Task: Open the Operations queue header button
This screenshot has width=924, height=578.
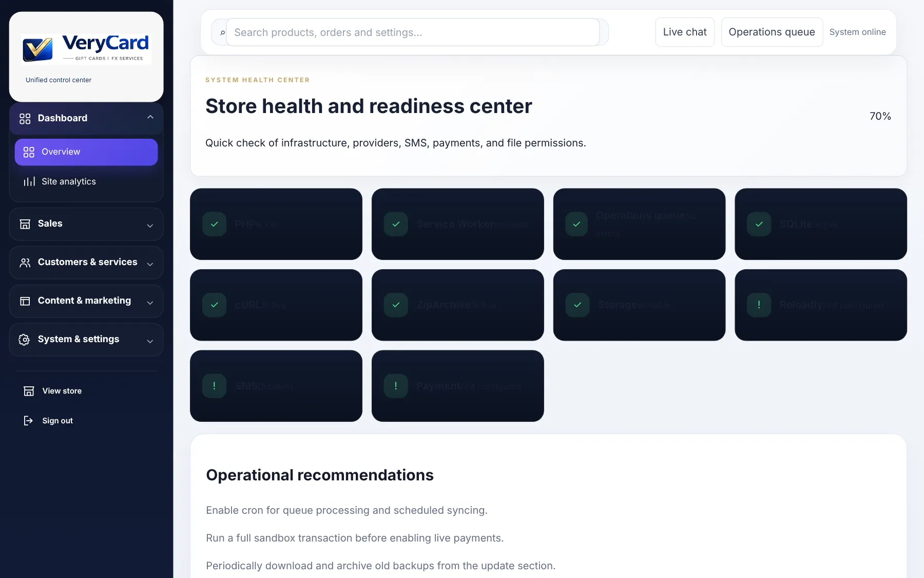Action: click(772, 32)
